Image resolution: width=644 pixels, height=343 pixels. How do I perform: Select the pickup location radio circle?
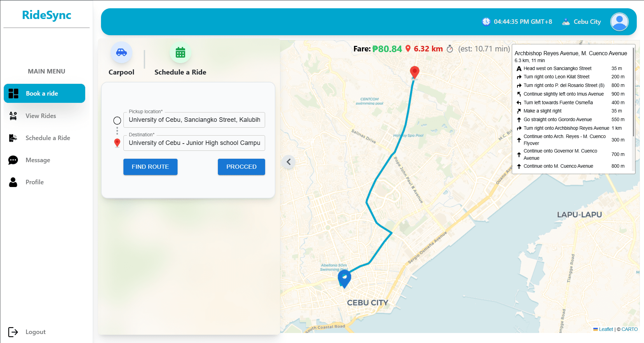tap(117, 120)
